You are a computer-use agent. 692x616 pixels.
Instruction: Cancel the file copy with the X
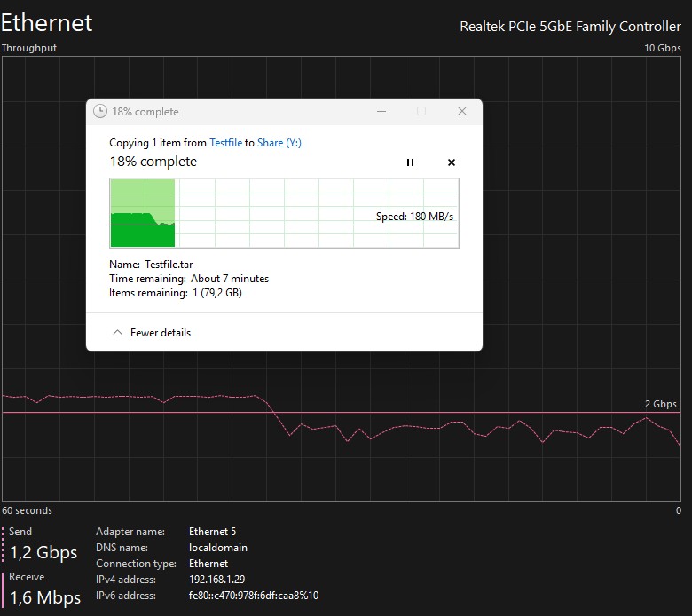coord(451,162)
